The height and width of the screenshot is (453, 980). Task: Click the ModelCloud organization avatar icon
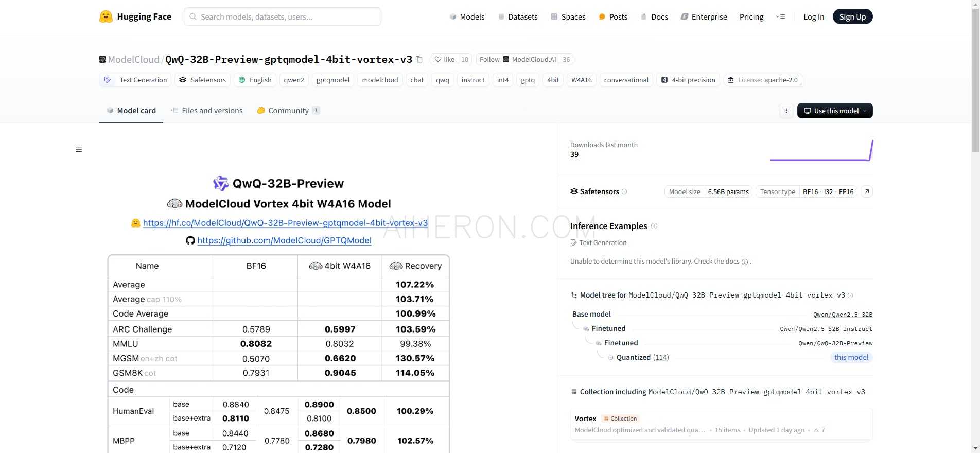point(102,59)
